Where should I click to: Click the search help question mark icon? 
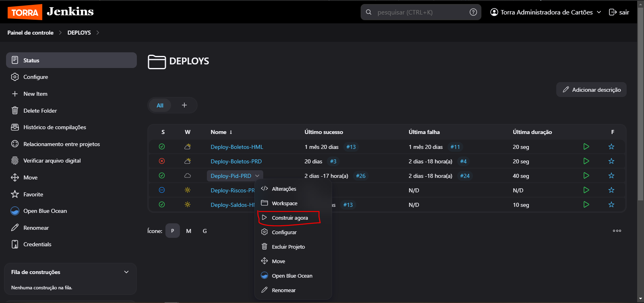point(473,12)
